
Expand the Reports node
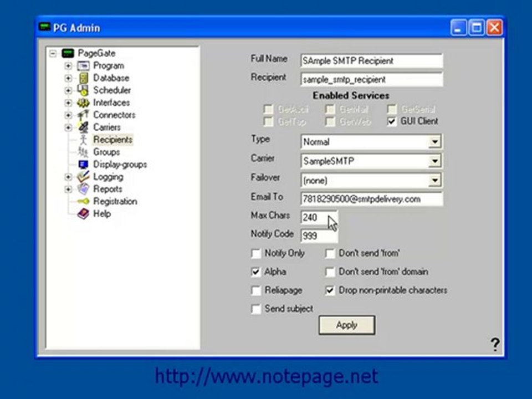(x=68, y=190)
